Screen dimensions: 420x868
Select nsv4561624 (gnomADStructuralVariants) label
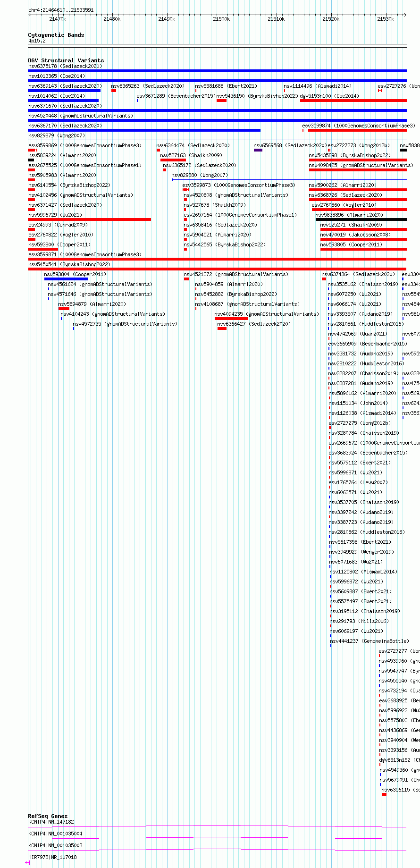(x=100, y=284)
